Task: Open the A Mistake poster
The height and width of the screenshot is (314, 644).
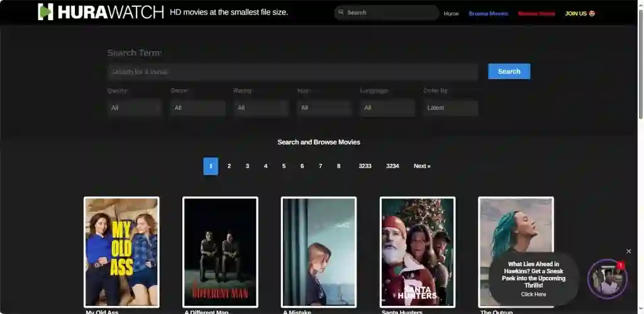Action: point(319,252)
